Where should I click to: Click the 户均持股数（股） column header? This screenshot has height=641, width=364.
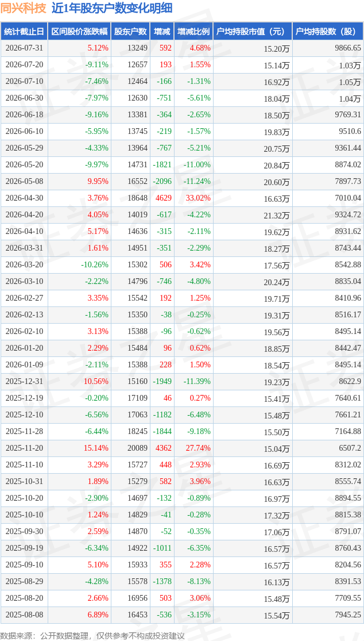(328, 32)
